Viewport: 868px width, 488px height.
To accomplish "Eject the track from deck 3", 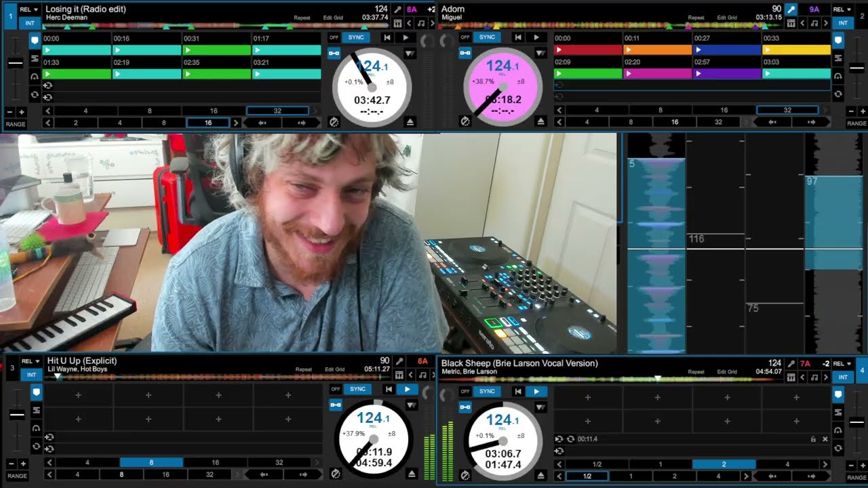I will coord(411,474).
